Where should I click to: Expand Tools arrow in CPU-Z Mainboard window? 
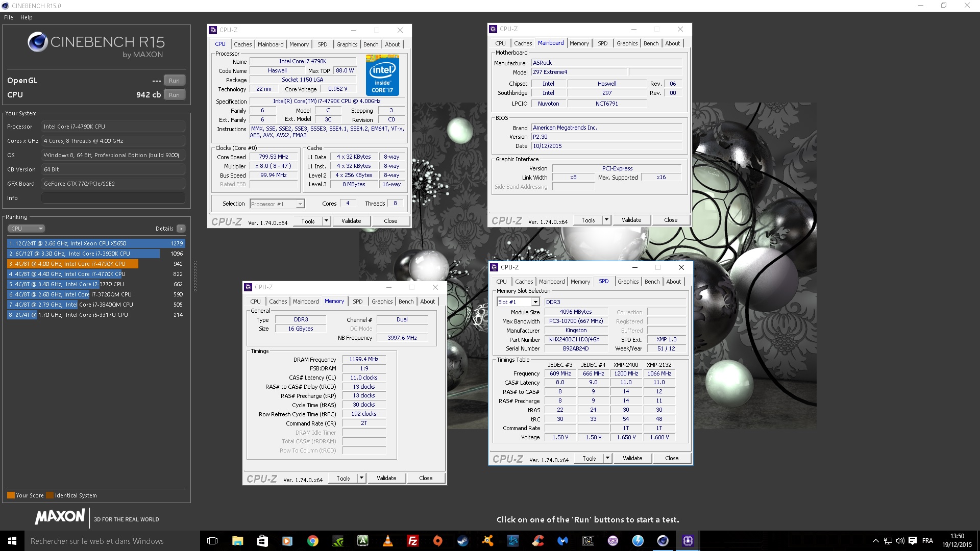pos(606,220)
